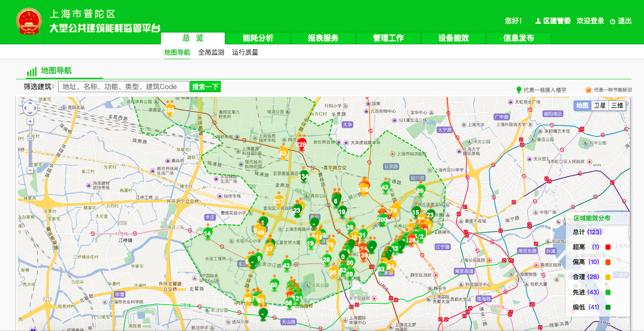The height and width of the screenshot is (331, 644).
Task: Click the green marker numbered 14
Action: [x=208, y=234]
